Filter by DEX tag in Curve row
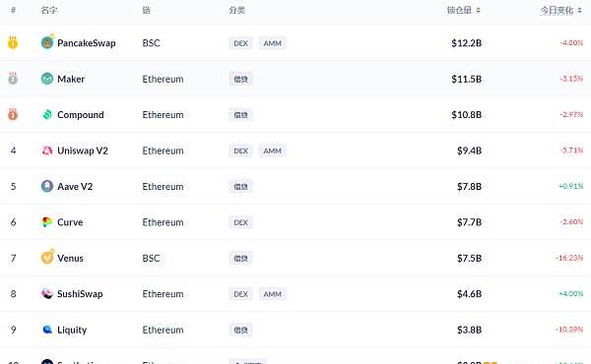Screen dimensions: 591x364 click(x=240, y=222)
